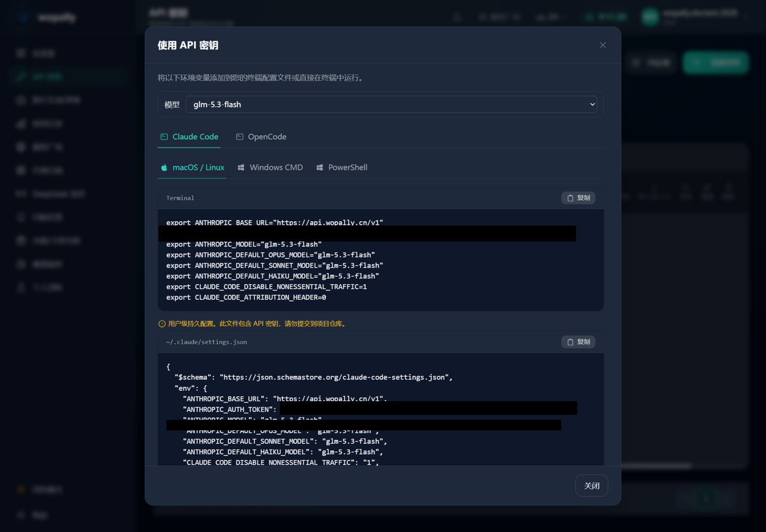This screenshot has height=532, width=766.
Task: Switch to the OpenCode tab
Action: tap(261, 137)
